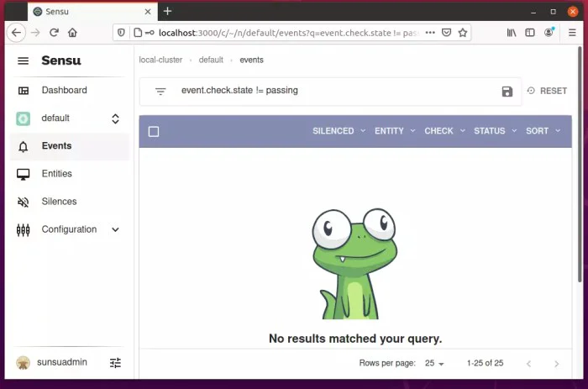Click the local-cluster breadcrumb link

tap(160, 60)
